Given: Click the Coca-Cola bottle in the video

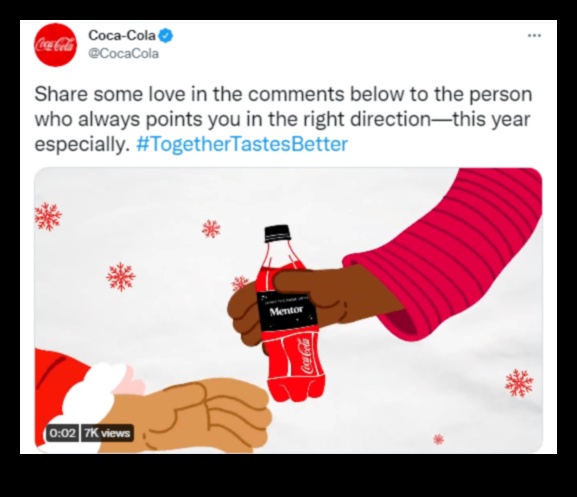Looking at the screenshot, I should (291, 315).
